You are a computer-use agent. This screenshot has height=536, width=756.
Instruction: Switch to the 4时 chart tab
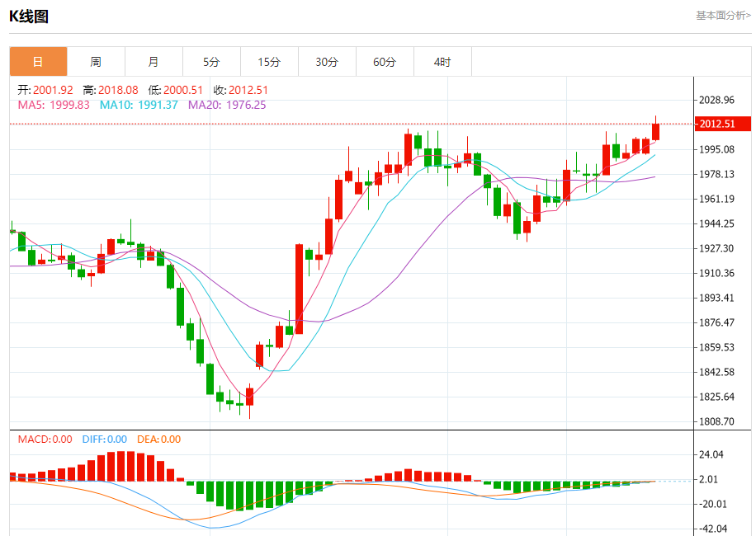tap(442, 62)
